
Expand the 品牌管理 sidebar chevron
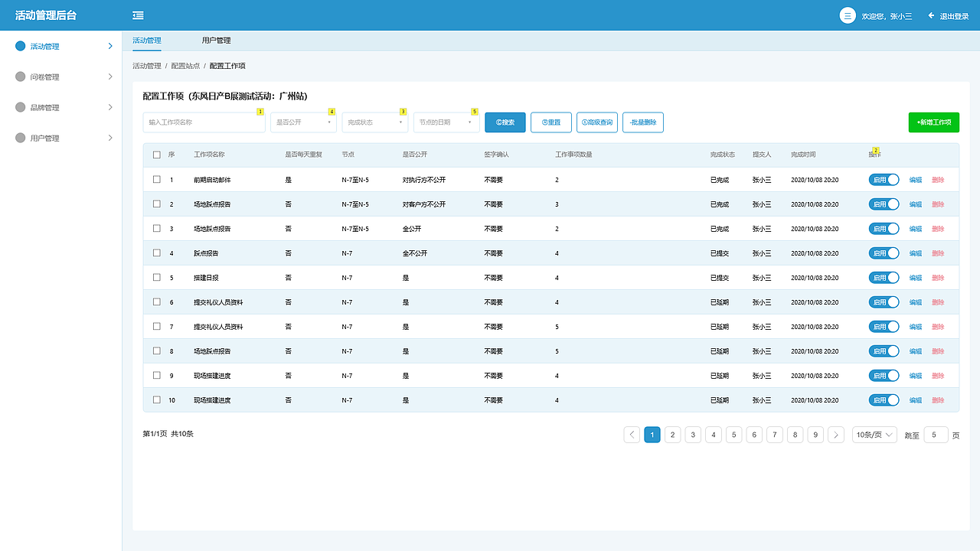click(x=110, y=107)
